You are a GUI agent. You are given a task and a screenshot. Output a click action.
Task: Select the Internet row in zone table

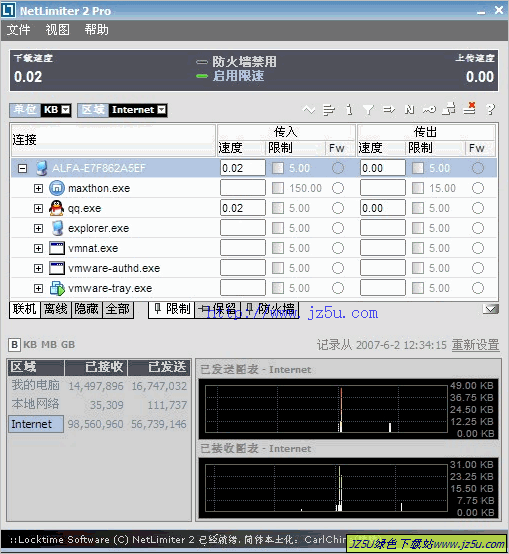point(98,424)
